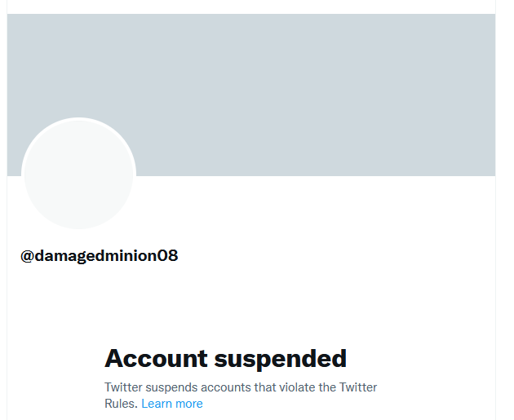Click the @ symbol of the username
This screenshot has height=420, width=514.
click(27, 256)
